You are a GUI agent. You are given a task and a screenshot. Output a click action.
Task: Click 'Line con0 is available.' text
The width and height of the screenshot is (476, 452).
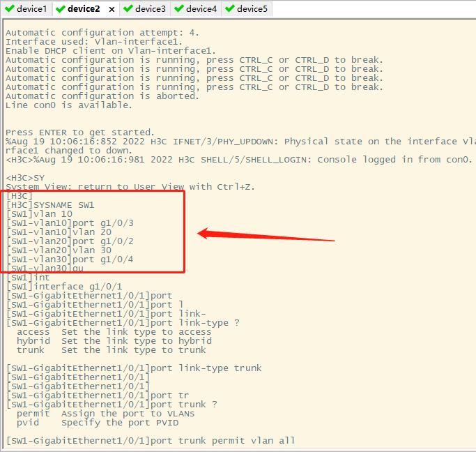[69, 105]
